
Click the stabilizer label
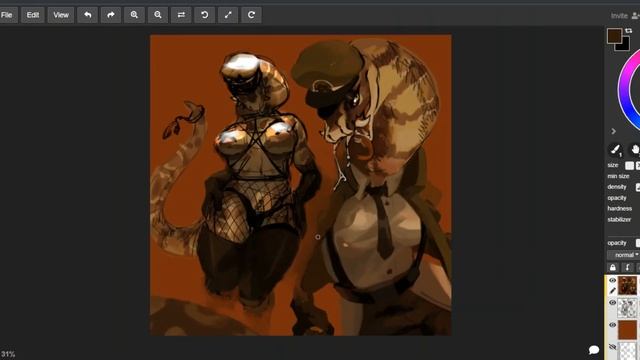[x=619, y=220]
